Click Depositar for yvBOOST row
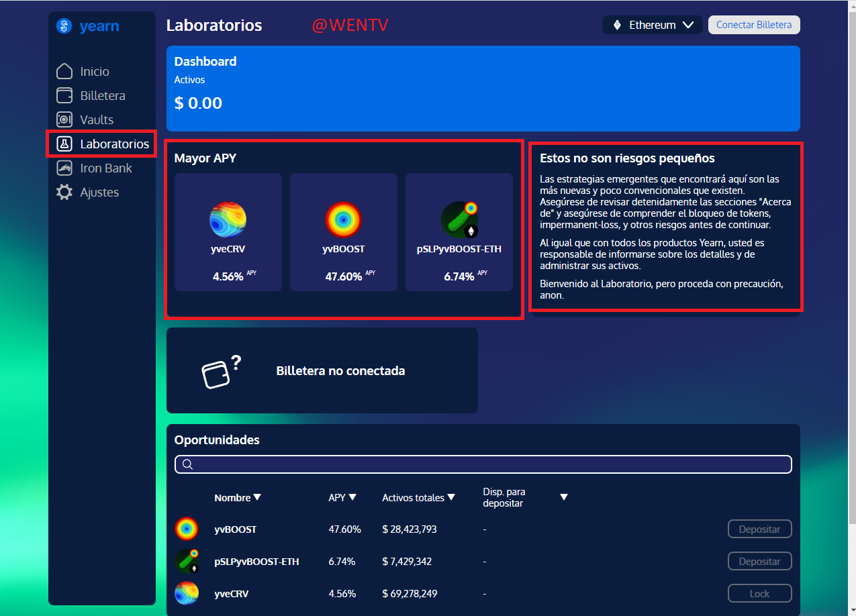 (x=760, y=529)
